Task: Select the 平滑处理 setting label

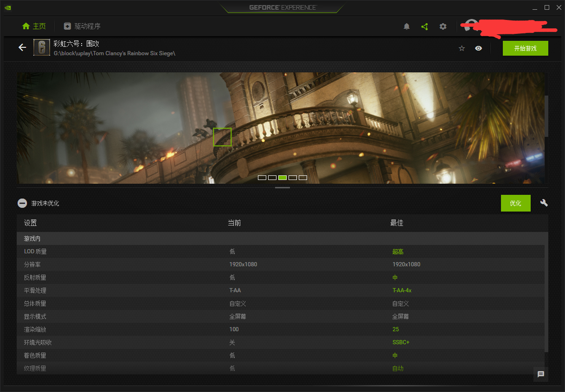Action: (35, 290)
